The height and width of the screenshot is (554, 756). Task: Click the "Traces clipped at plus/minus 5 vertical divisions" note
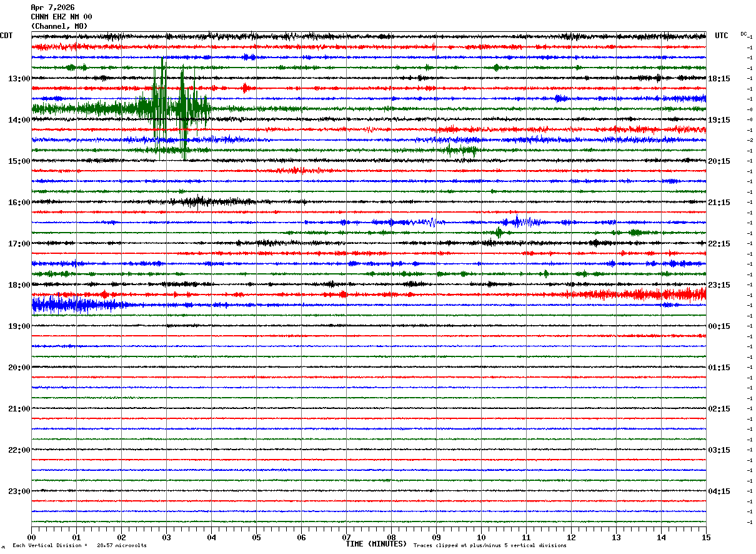point(490,546)
